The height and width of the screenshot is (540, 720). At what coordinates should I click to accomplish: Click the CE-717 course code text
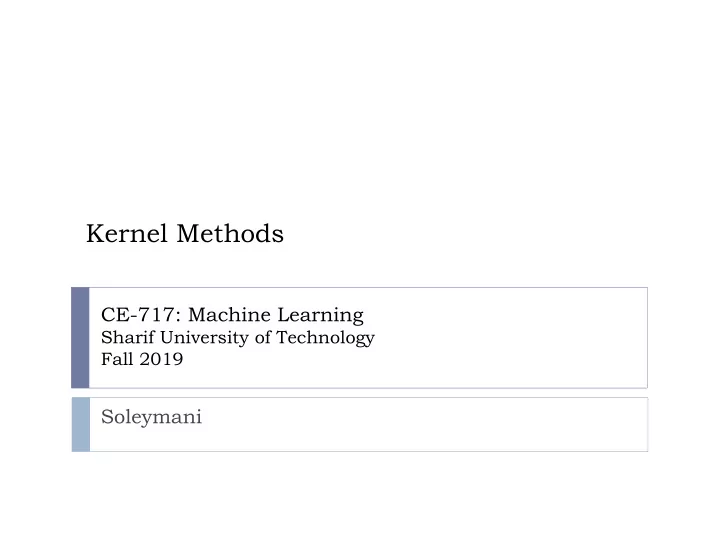(x=138, y=315)
